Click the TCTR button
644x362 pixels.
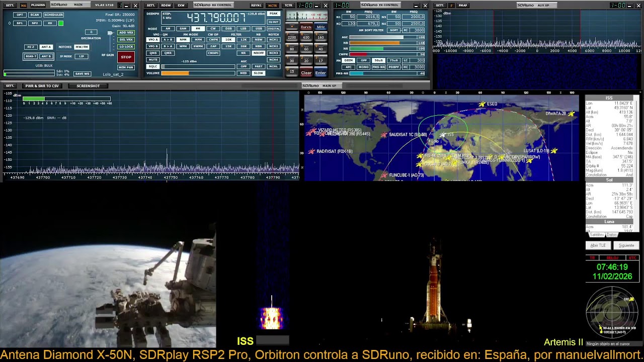288,5
